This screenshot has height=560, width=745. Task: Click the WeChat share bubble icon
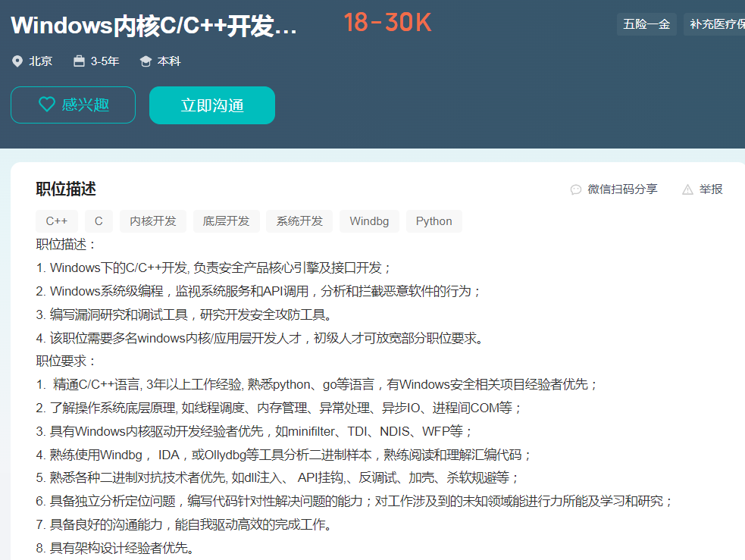click(x=576, y=189)
